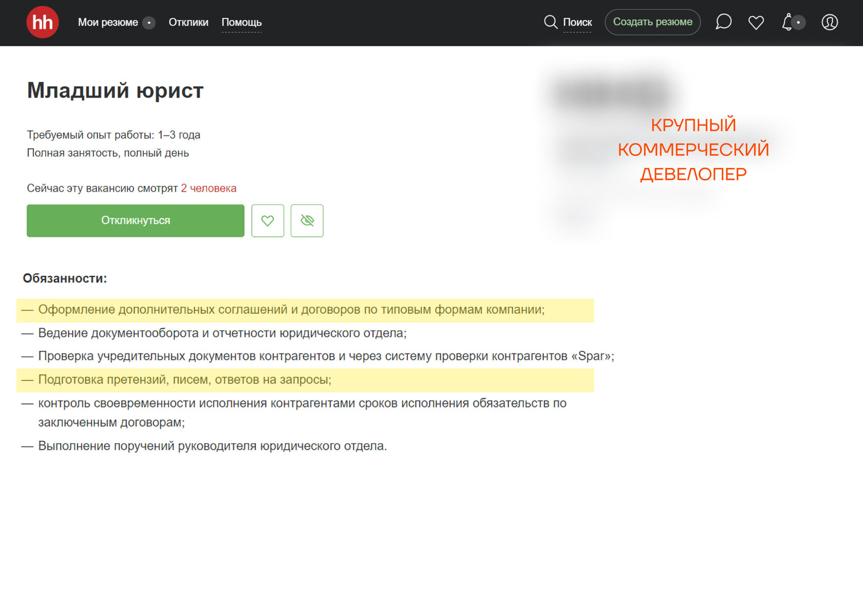863x616 pixels.
Task: Go to Отклики section
Action: (x=189, y=22)
